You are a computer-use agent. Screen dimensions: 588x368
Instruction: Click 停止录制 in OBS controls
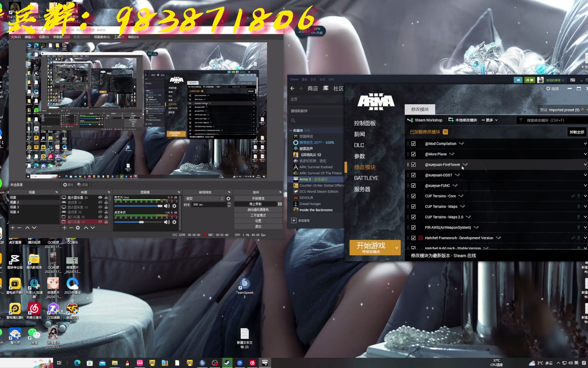(255, 204)
